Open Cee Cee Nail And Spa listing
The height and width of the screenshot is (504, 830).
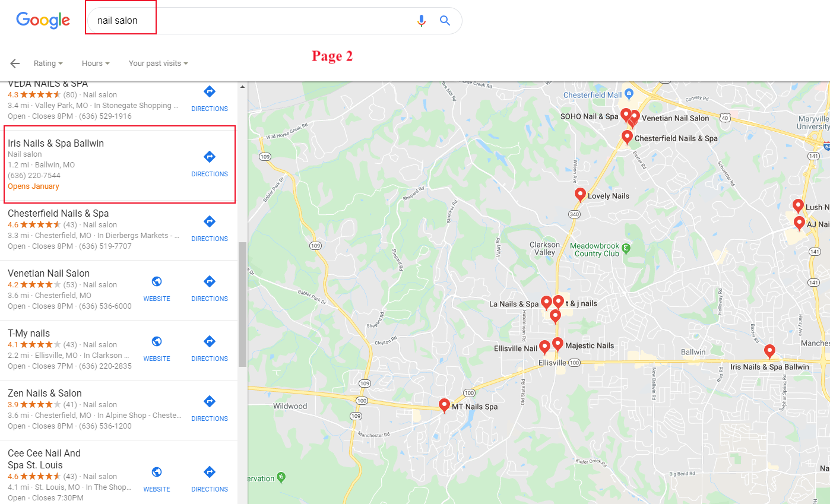[44, 459]
